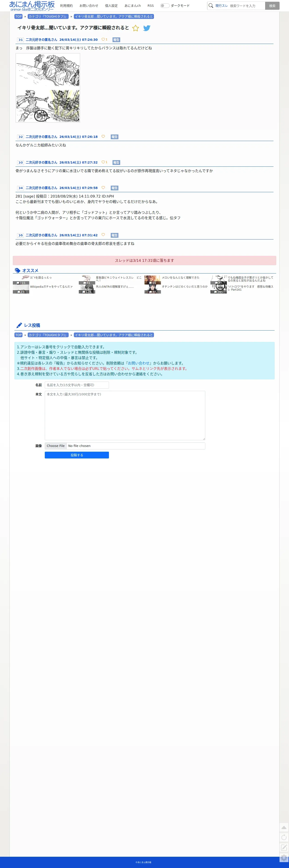Click the thread title in the top breadcrumb
Screen dimensions: 289x868
114,16
